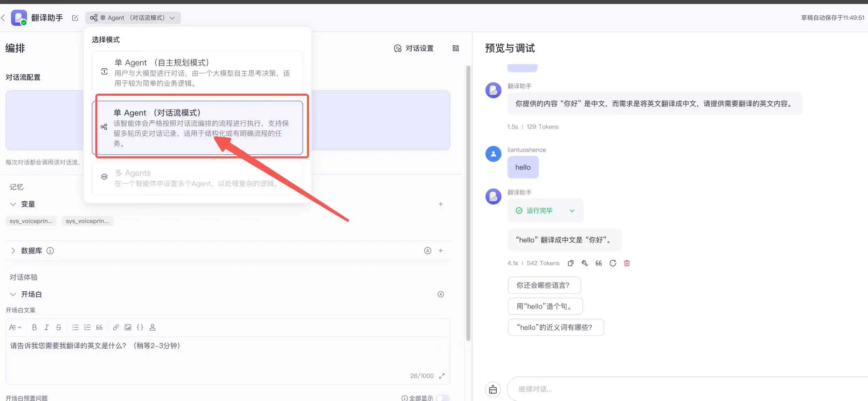Click the copy message icon
The height and width of the screenshot is (401, 868).
coord(570,263)
